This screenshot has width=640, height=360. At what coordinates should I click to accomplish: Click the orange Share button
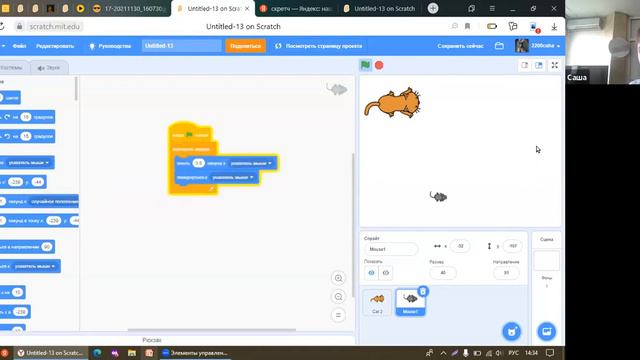[245, 46]
